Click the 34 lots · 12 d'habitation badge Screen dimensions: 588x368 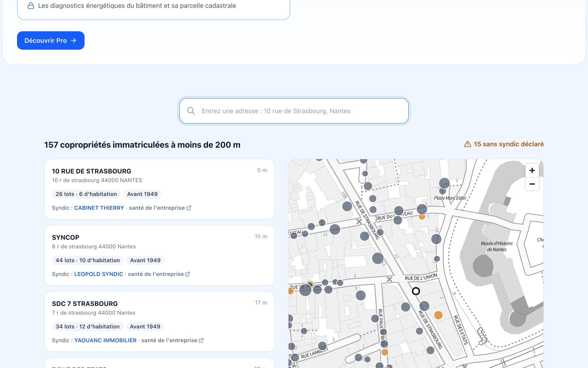pos(88,326)
